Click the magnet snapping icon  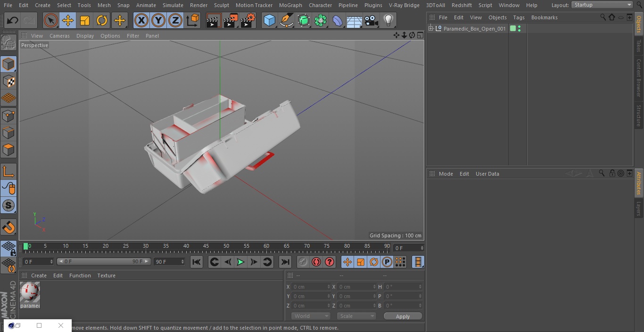point(8,227)
